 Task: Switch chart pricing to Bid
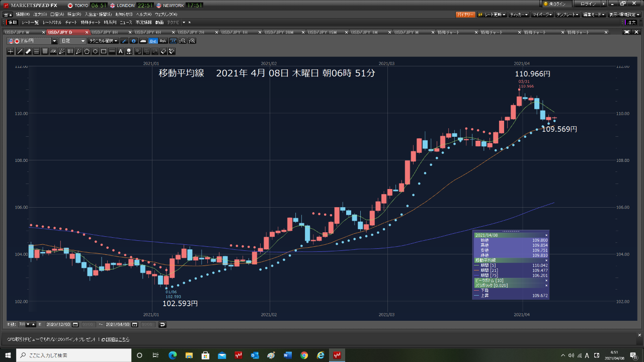(x=153, y=41)
